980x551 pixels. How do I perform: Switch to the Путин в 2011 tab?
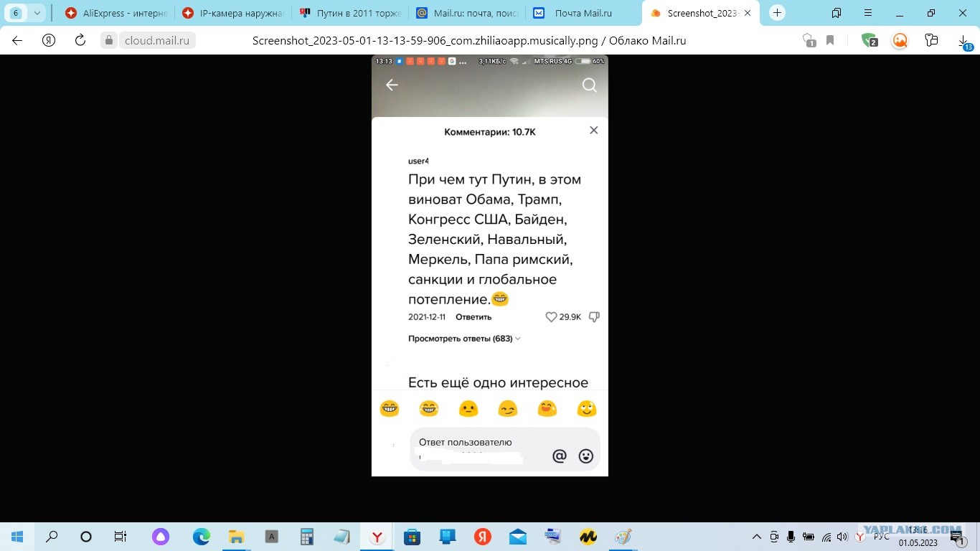click(349, 13)
